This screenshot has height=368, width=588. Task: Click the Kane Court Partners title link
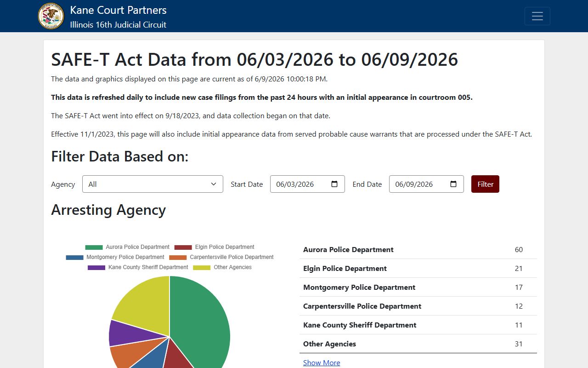(118, 10)
